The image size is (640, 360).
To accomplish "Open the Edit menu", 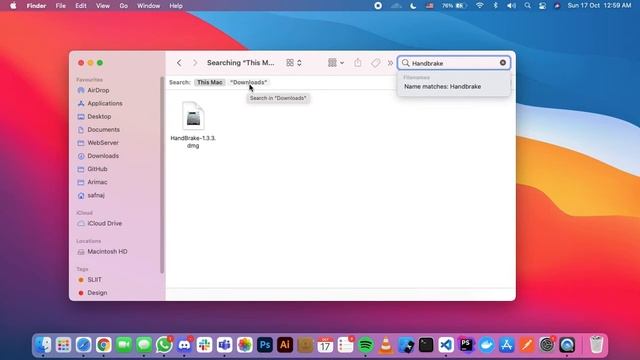I will (x=81, y=6).
